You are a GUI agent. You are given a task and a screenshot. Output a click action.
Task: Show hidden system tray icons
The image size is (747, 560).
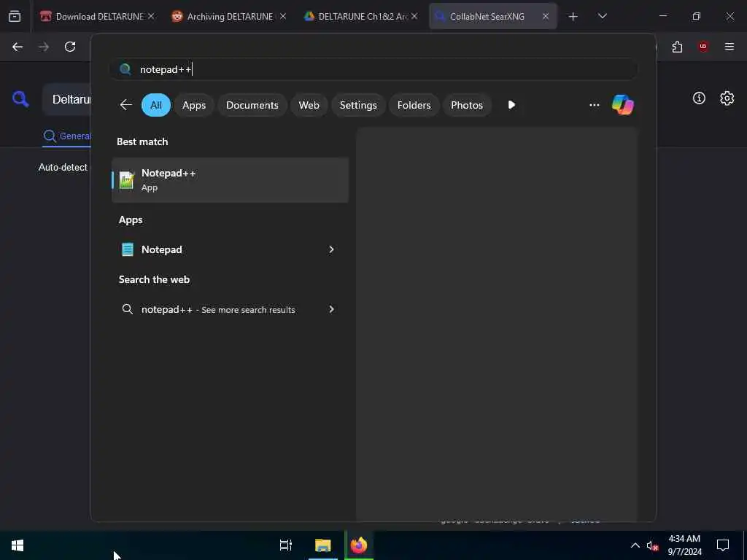(x=635, y=545)
